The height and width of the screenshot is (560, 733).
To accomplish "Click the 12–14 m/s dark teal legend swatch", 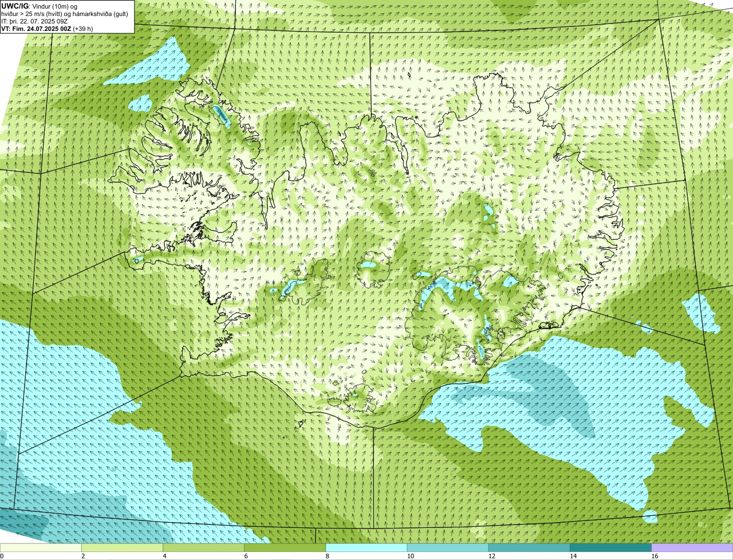I will 529,547.
